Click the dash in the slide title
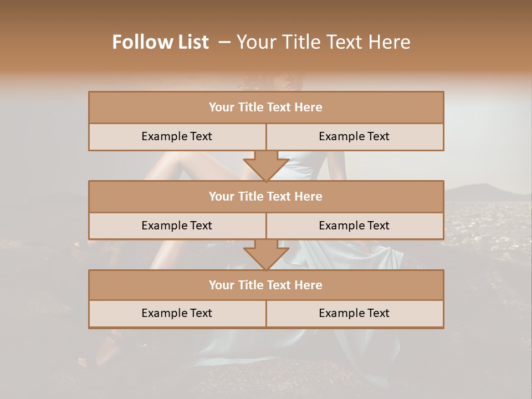This screenshot has width=532, height=399. 224,42
